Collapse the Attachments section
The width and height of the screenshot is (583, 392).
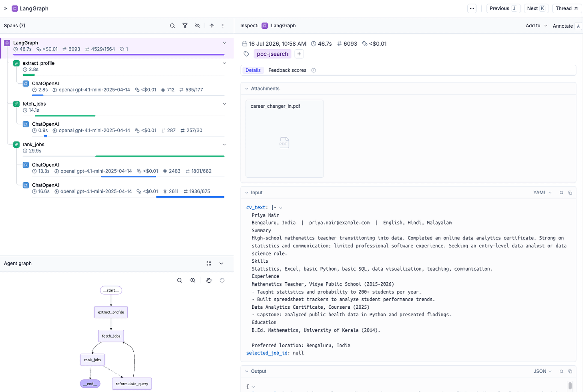[x=247, y=88]
